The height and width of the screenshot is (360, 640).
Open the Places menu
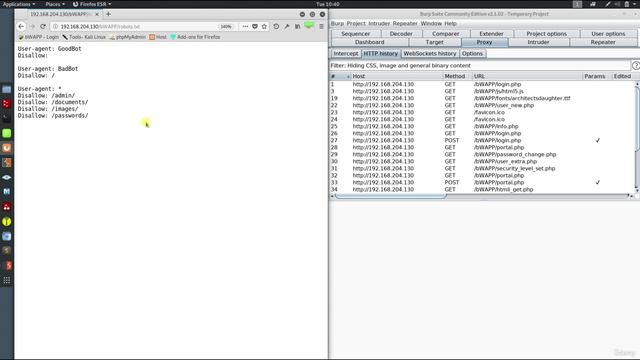pyautogui.click(x=55, y=4)
